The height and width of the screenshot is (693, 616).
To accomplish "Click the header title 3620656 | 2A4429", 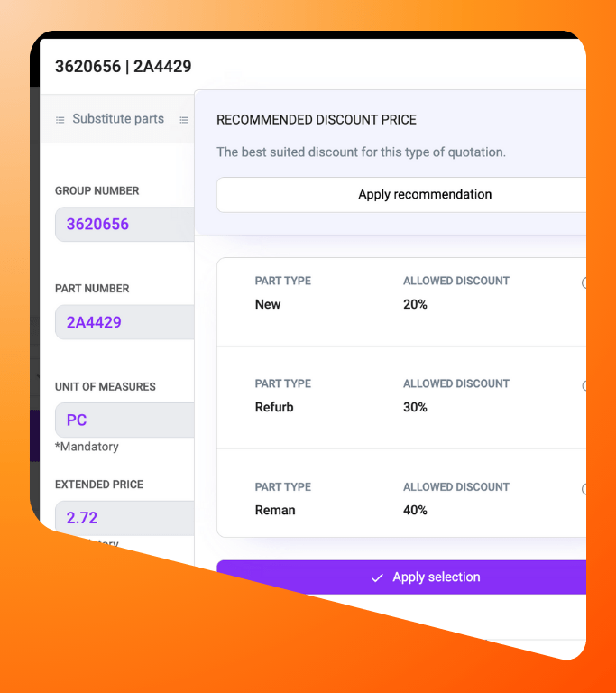I will tap(123, 66).
